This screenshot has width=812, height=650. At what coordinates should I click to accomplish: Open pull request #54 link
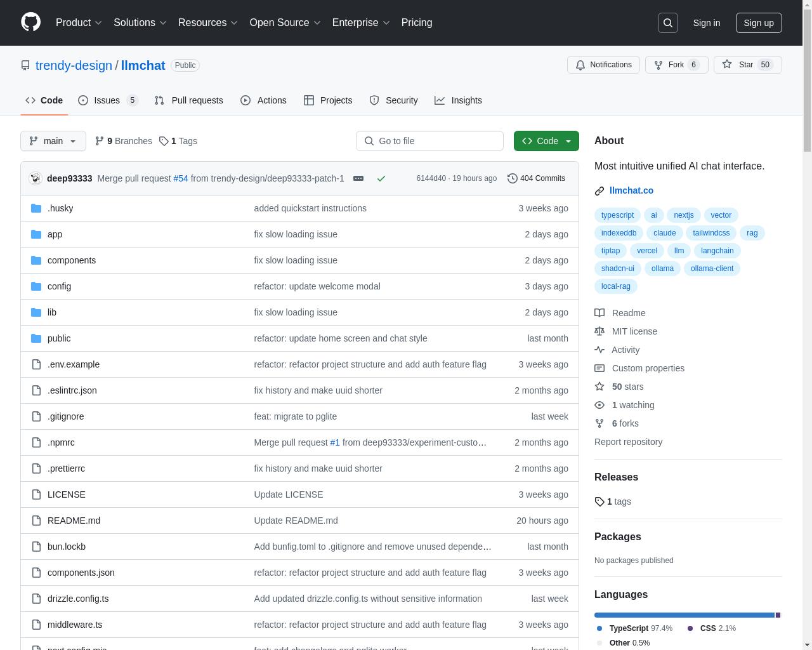tap(181, 178)
